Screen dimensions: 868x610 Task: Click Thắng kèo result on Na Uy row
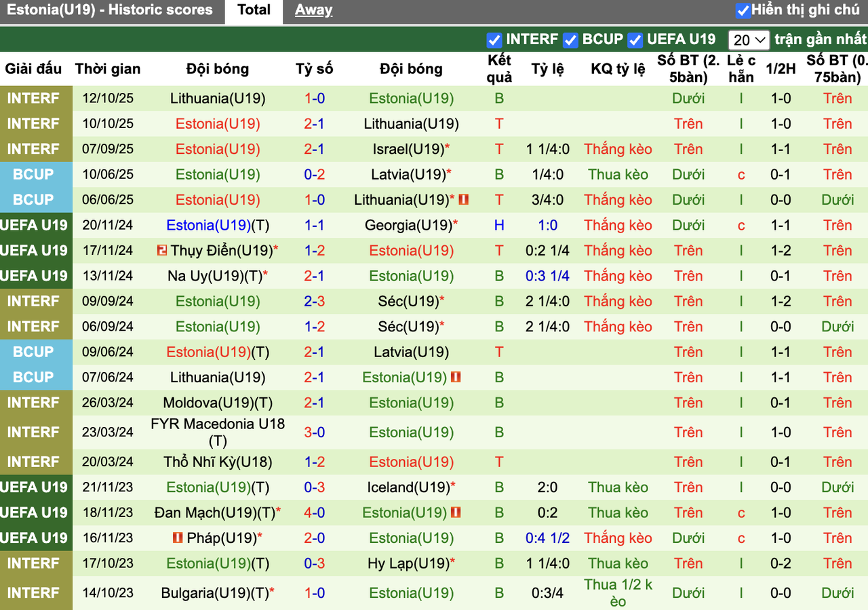(618, 277)
